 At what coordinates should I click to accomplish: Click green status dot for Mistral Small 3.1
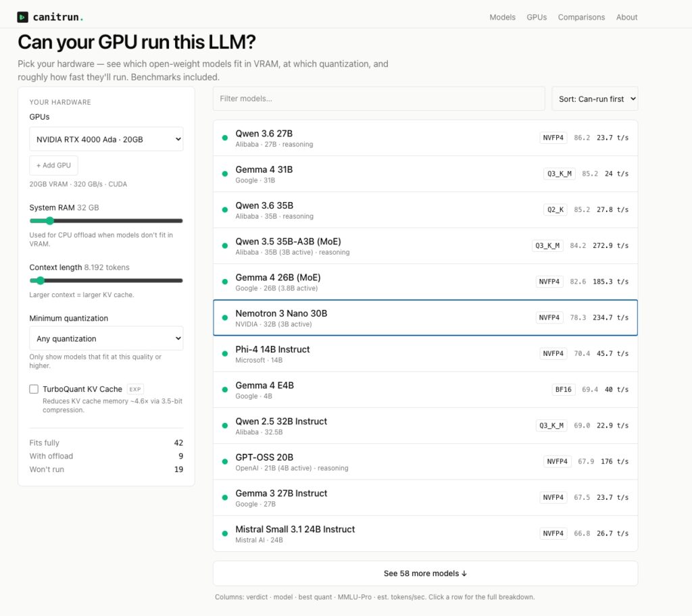click(225, 534)
